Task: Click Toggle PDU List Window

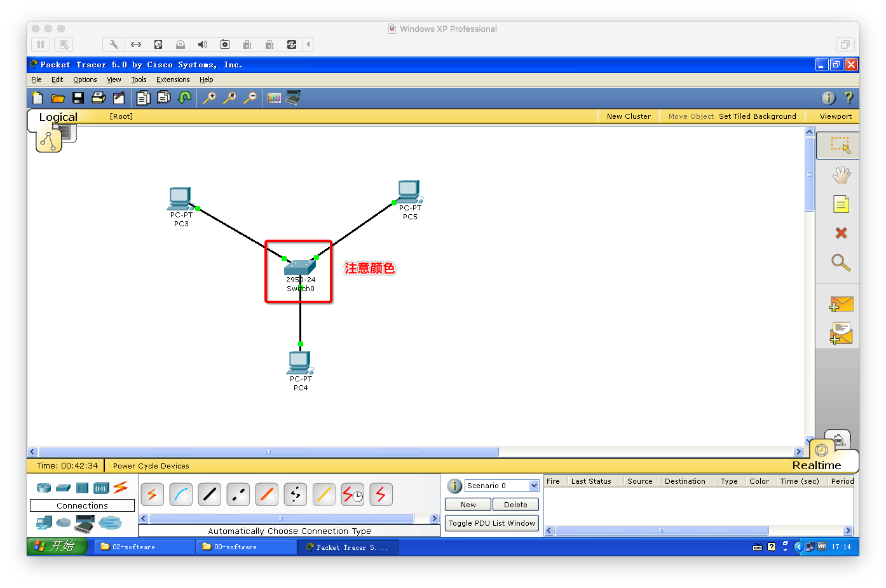Action: (x=492, y=523)
